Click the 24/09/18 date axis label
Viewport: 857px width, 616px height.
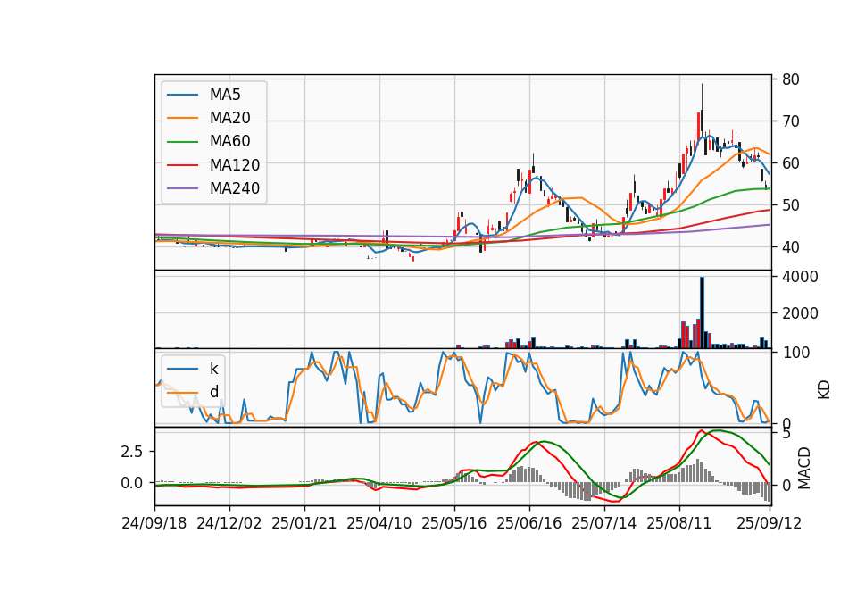click(x=154, y=523)
